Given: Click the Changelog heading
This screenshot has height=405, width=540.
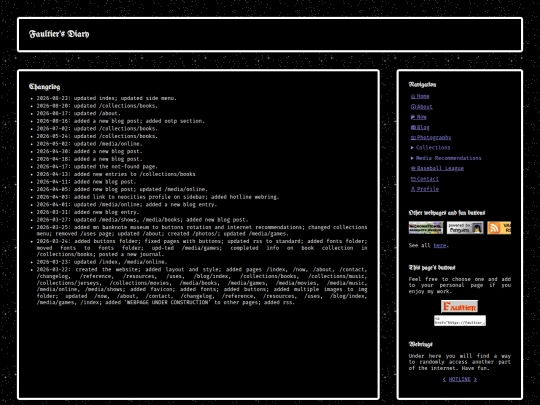Looking at the screenshot, I should click(x=44, y=86).
